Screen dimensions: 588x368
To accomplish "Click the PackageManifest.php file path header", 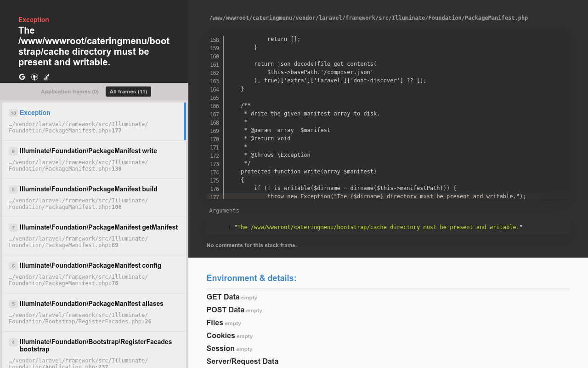I will coord(368,18).
